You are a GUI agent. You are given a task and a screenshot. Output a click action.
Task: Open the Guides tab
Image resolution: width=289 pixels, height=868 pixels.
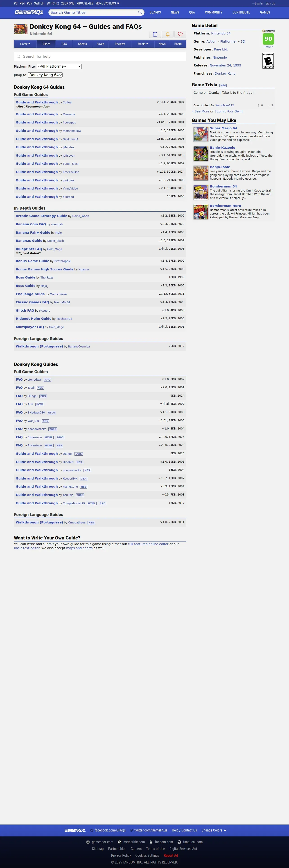coord(46,44)
